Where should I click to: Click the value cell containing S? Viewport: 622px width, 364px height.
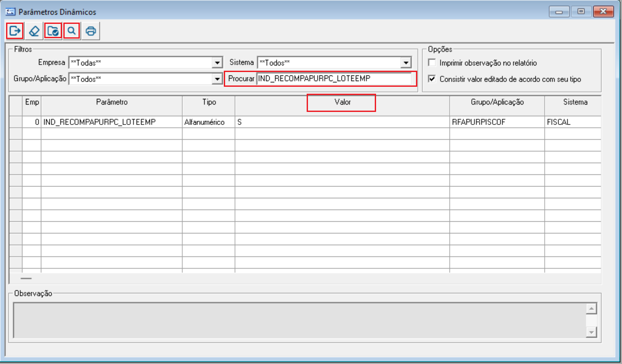click(x=342, y=122)
